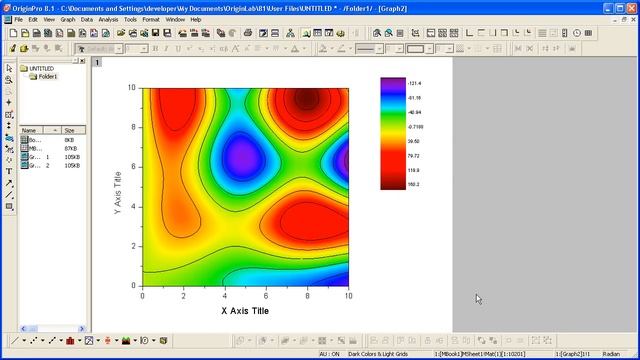640x360 pixels.
Task: Open the Graph menu
Action: pos(68,20)
